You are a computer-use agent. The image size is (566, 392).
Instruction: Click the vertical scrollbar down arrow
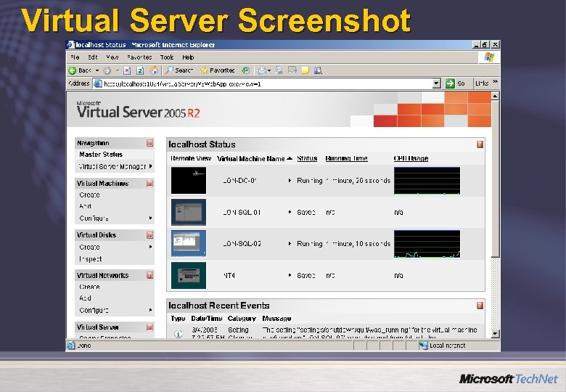coord(495,334)
